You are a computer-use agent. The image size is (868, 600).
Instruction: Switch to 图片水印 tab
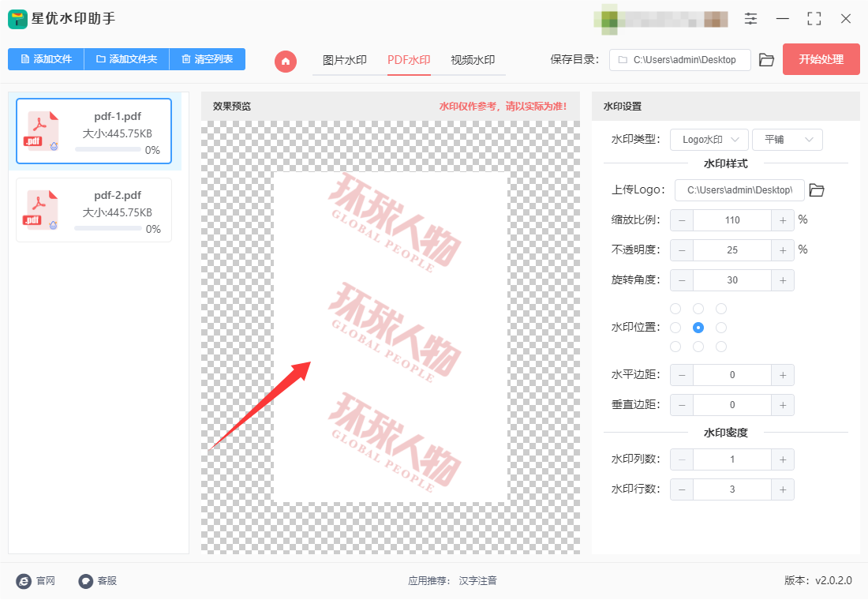[x=344, y=60]
